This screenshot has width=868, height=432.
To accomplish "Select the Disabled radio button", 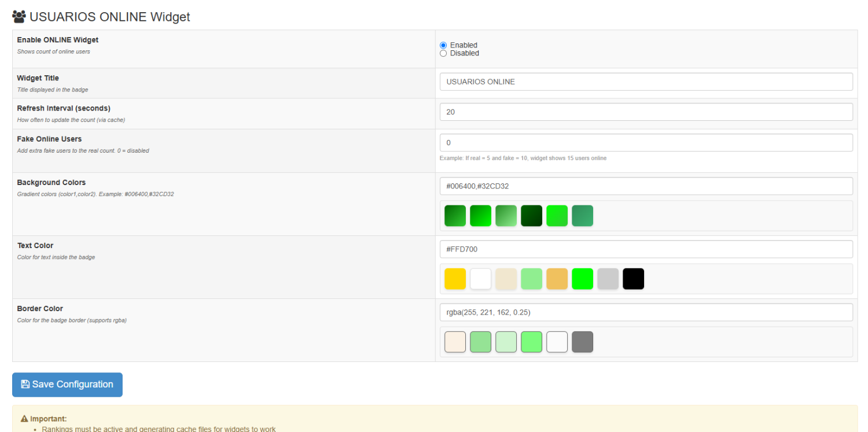I will [x=443, y=53].
